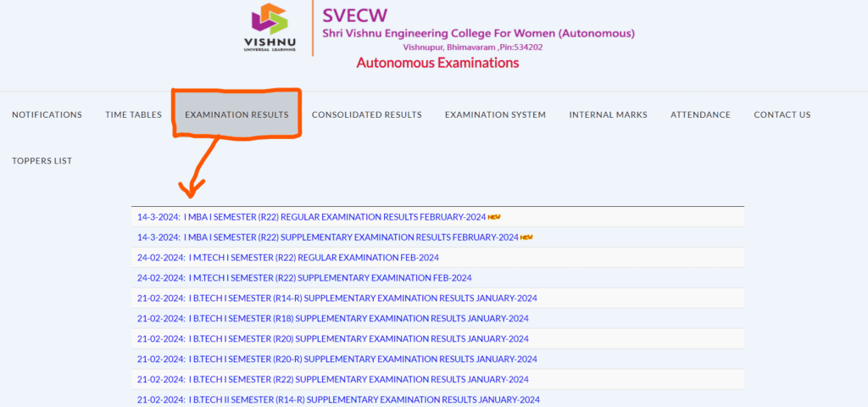Open the Time Tables menu item
868x407 pixels.
[x=133, y=114]
